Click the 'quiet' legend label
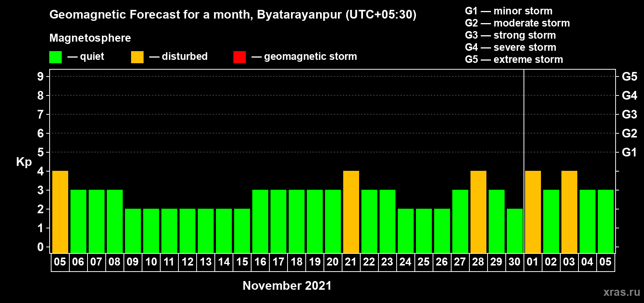644x303 pixels. 92,57
